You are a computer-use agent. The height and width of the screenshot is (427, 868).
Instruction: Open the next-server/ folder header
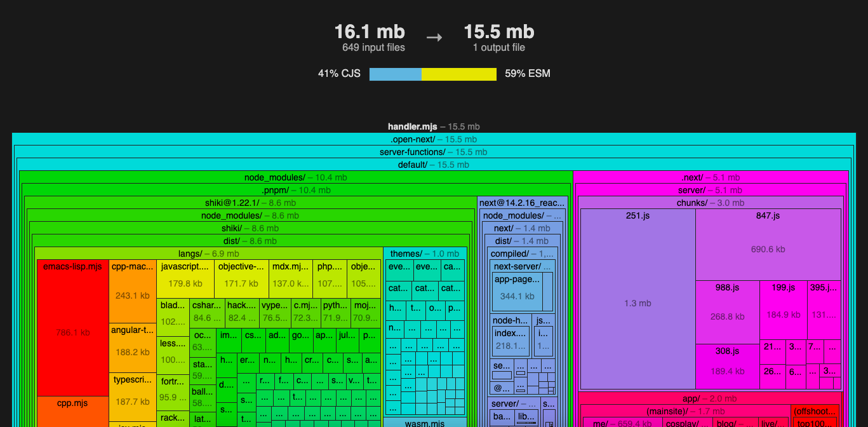522,266
